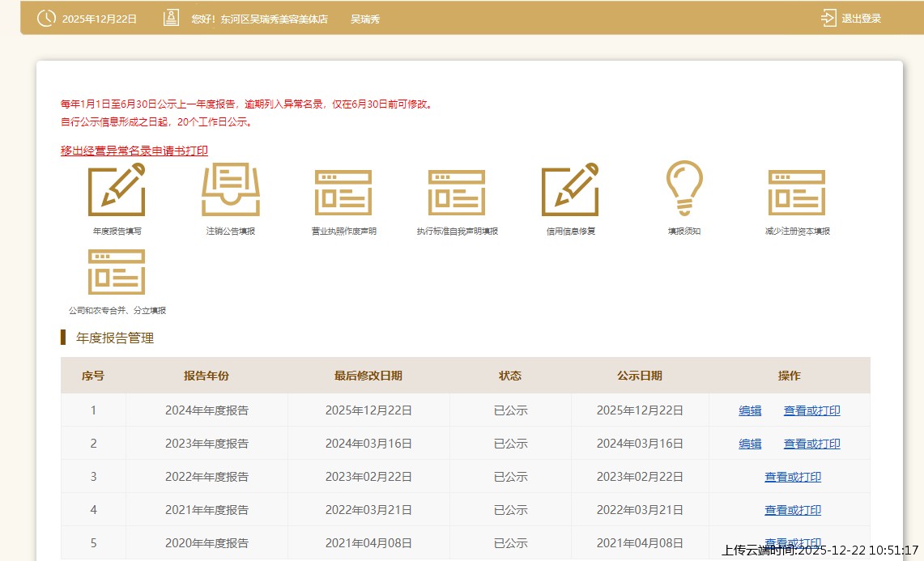Click the 填报须知 lightbulb icon

tap(683, 188)
